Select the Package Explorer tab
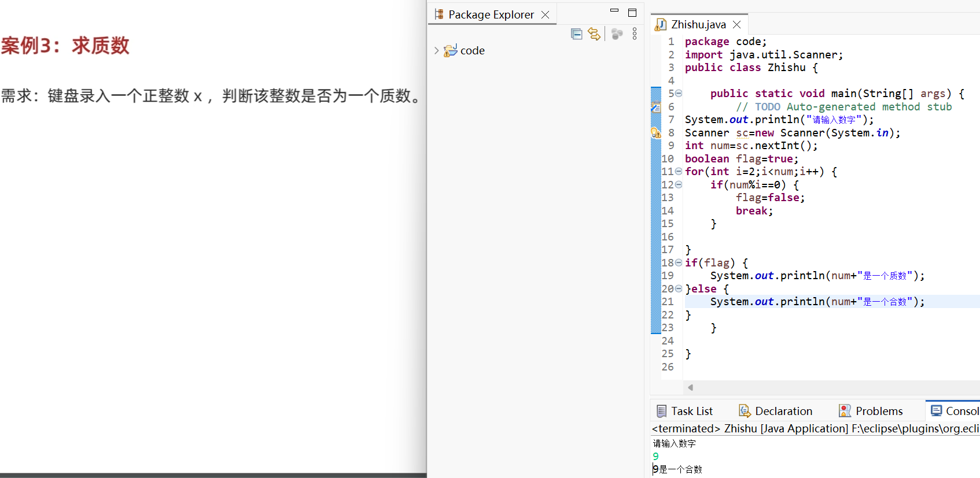The width and height of the screenshot is (980, 478). point(491,14)
